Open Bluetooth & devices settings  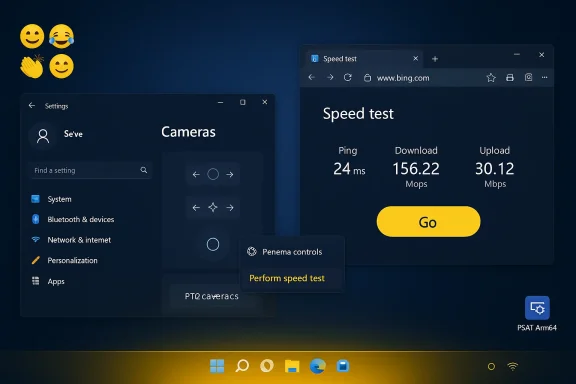80,219
